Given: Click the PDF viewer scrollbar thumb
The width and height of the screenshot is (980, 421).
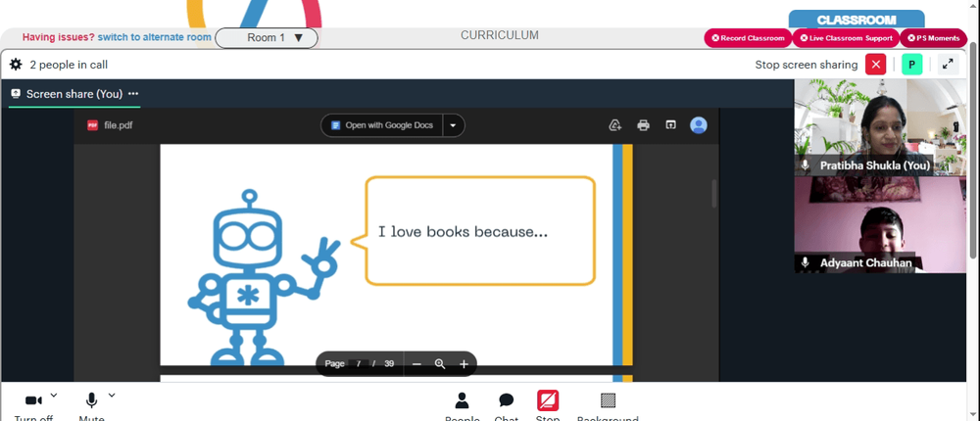Looking at the screenshot, I should tap(714, 194).
